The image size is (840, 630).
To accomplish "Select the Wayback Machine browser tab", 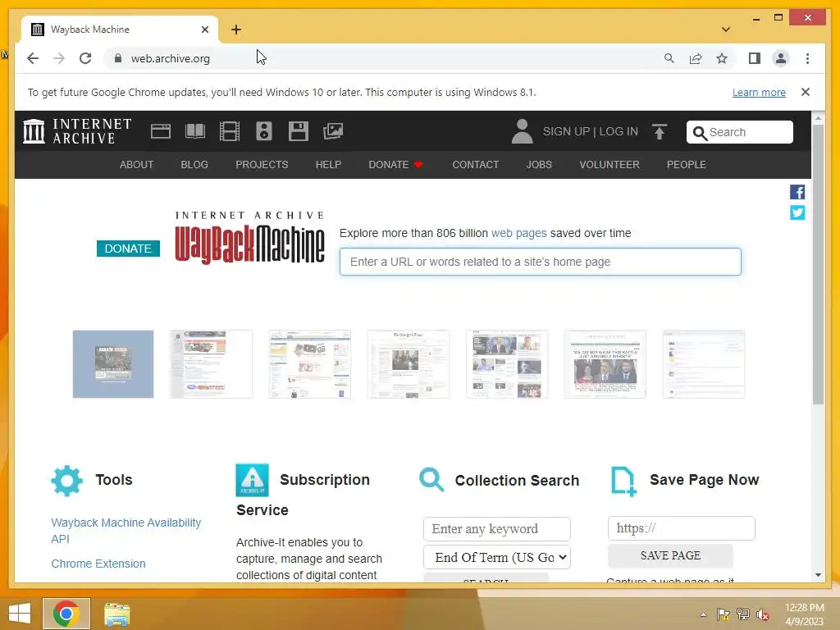I will pos(120,30).
